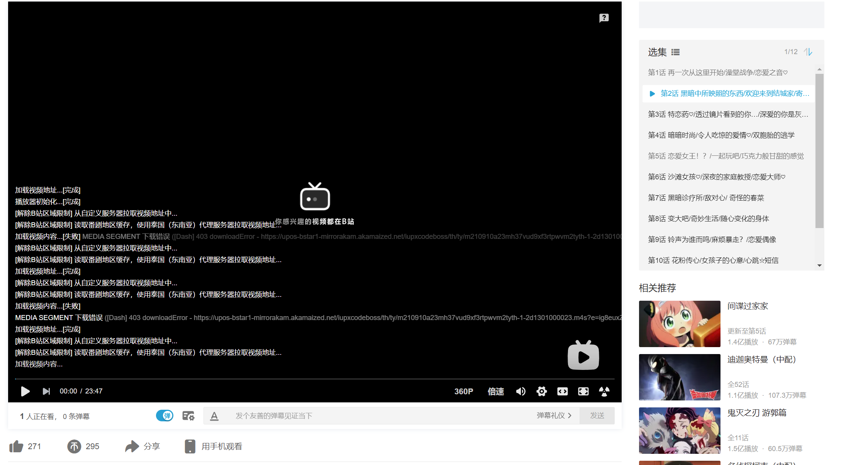Click the font style icon near danmaku input
This screenshot has height=465, width=868.
pyautogui.click(x=215, y=416)
